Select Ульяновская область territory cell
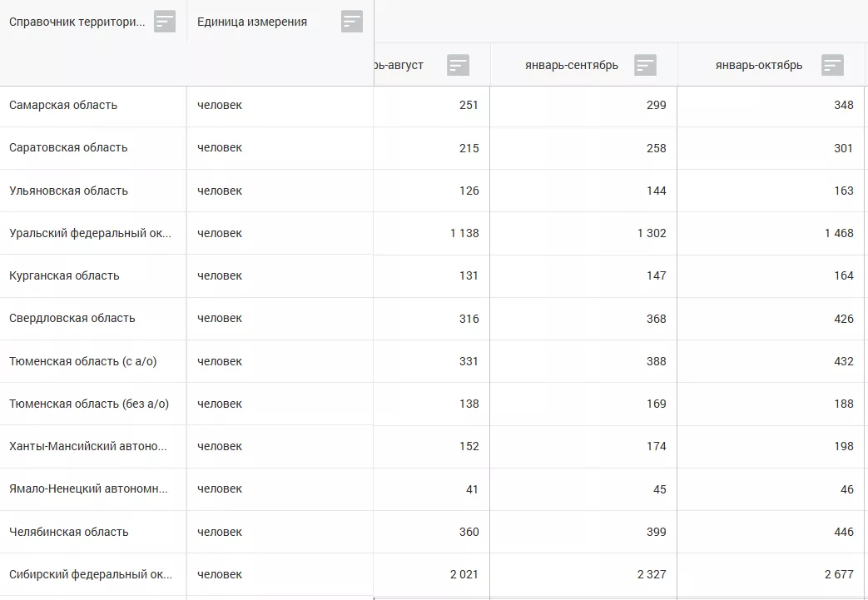Viewport: 868px width, 600px height. click(x=68, y=191)
